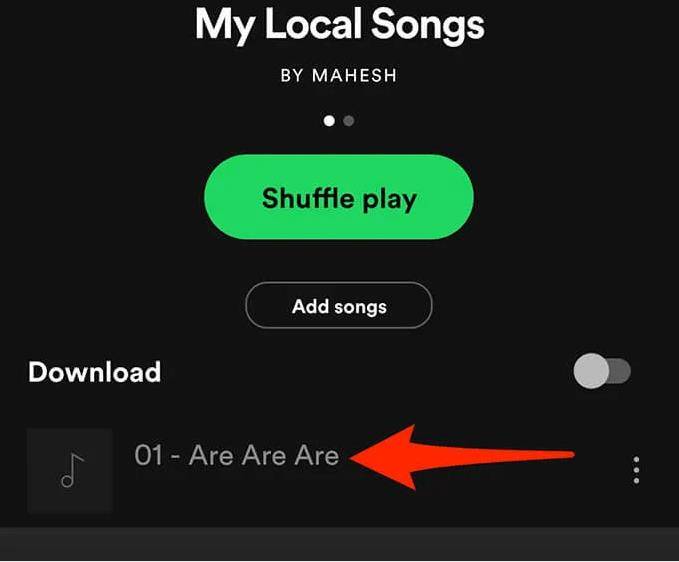
Task: Start Shuffle play for the playlist
Action: click(339, 197)
